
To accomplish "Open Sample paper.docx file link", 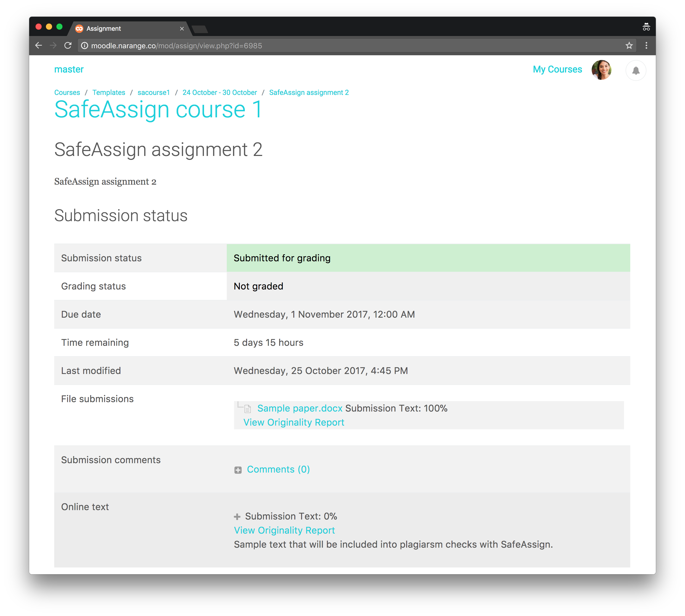I will coord(300,408).
